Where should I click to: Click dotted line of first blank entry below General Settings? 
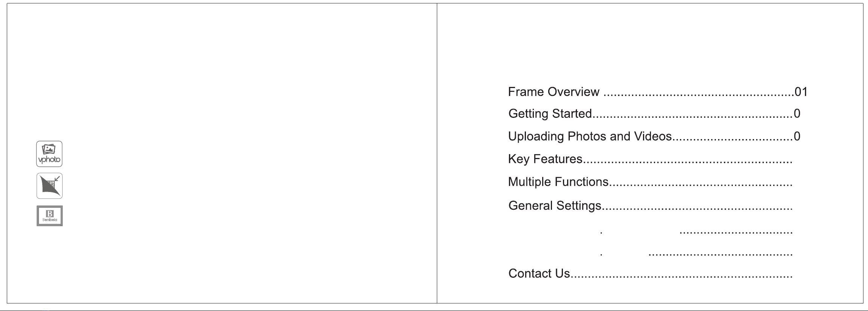pyautogui.click(x=736, y=233)
